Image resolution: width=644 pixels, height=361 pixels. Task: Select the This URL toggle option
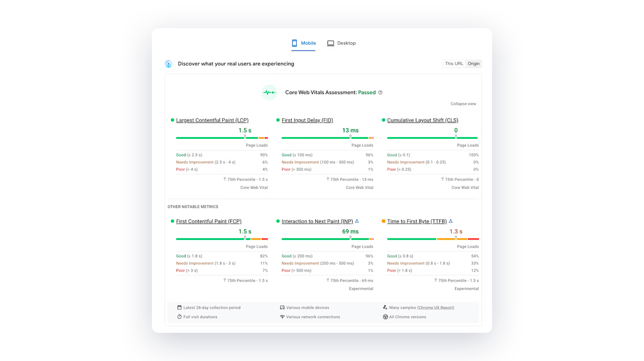point(454,64)
